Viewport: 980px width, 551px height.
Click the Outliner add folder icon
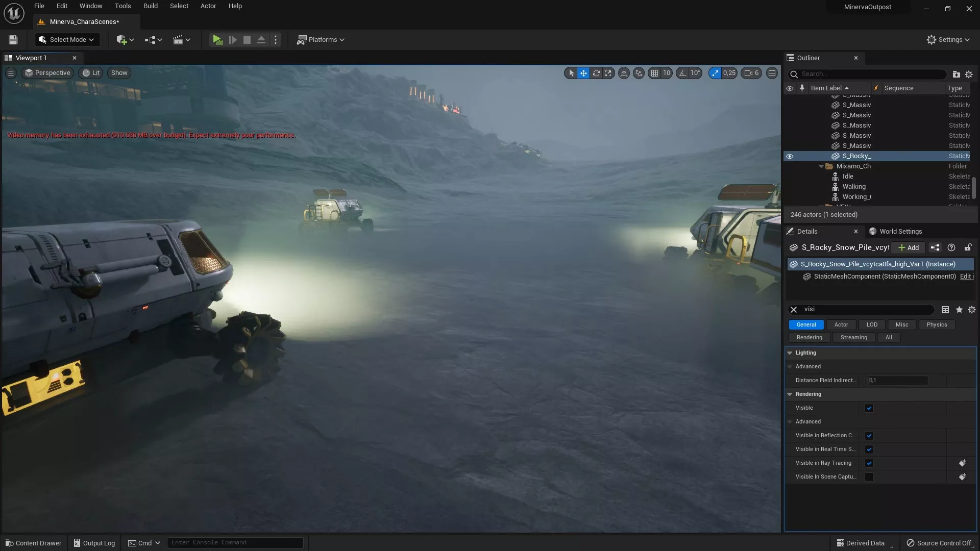point(956,74)
